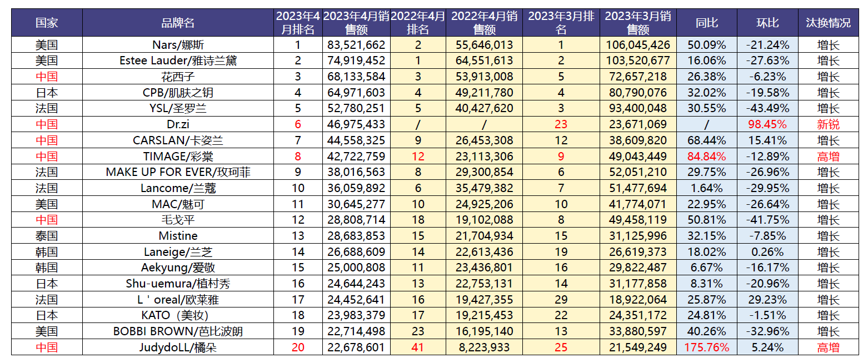This screenshot has width=868, height=358.
Task: Click 法国 country cell in YSL/圣罗兰 row
Action: pyautogui.click(x=47, y=109)
